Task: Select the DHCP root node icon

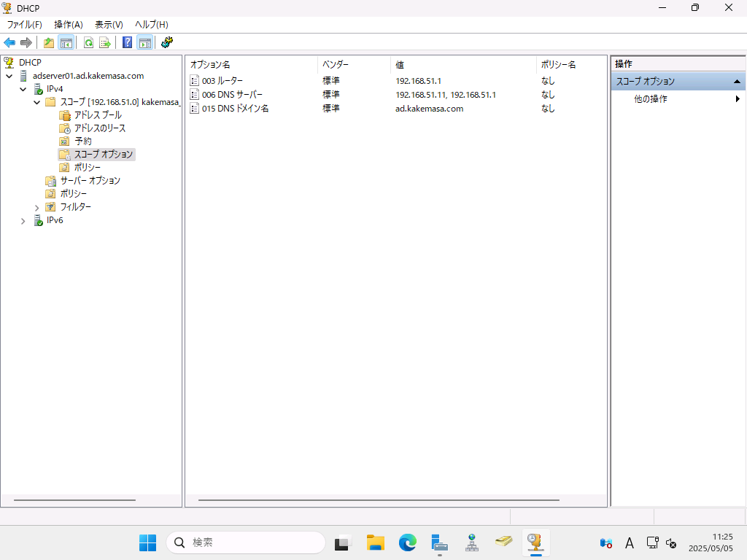Action: [x=9, y=63]
